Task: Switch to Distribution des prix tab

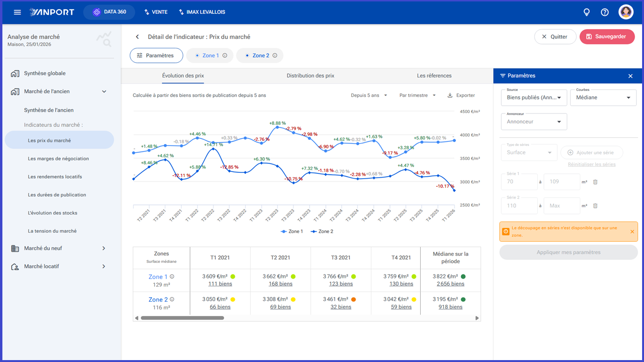Action: point(310,76)
